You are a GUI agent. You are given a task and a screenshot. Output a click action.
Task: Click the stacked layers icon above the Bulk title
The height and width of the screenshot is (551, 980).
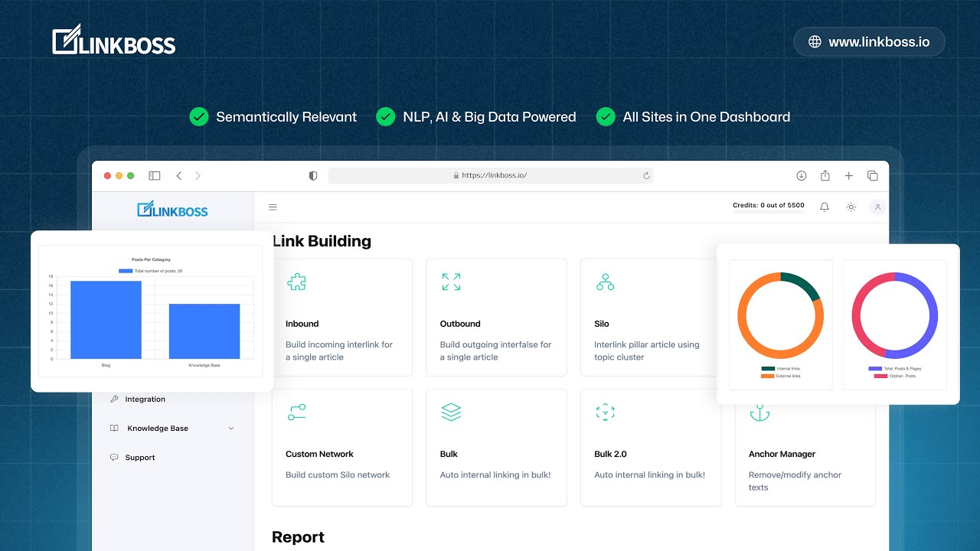[x=451, y=412]
